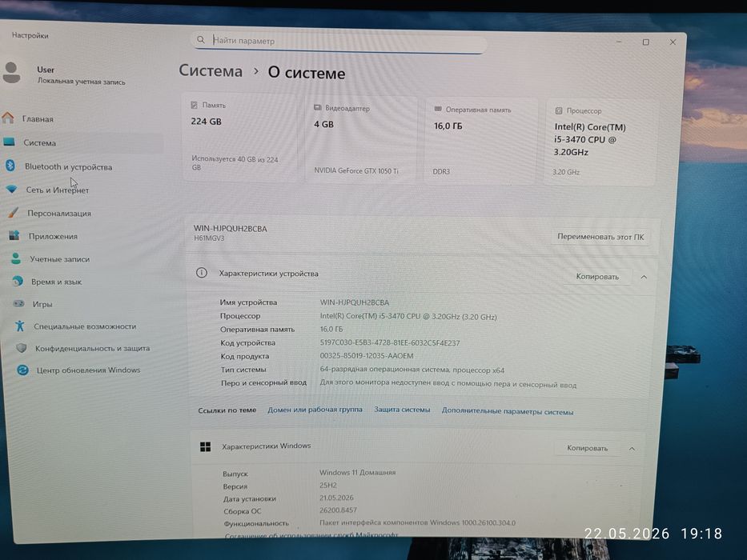This screenshot has height=560, width=747.
Task: Click the Windows 11 Домашняя edition value
Action: (357, 472)
